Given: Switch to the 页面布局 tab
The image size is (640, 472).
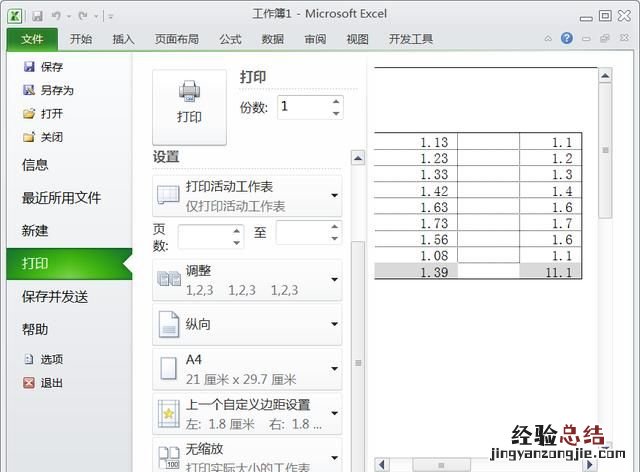Looking at the screenshot, I should pyautogui.click(x=177, y=39).
